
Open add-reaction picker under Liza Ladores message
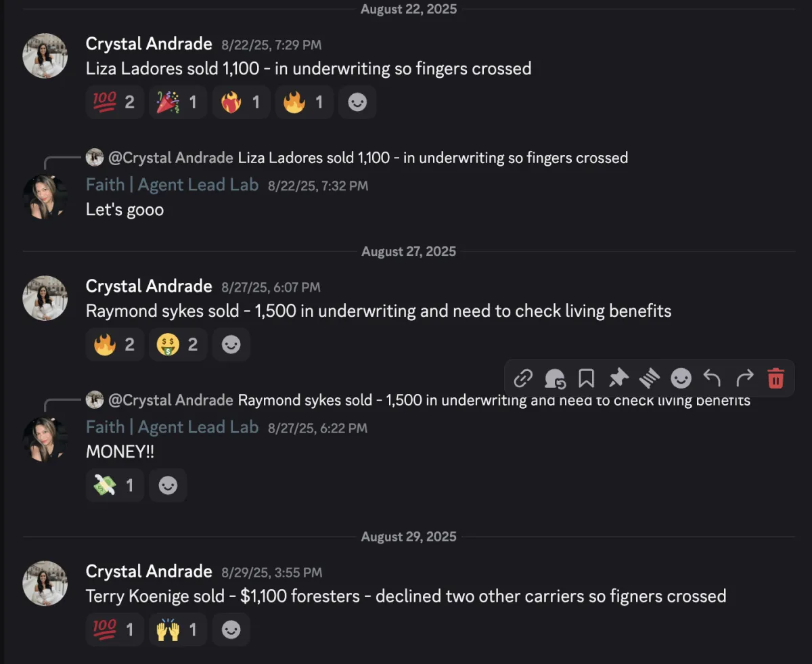[357, 102]
